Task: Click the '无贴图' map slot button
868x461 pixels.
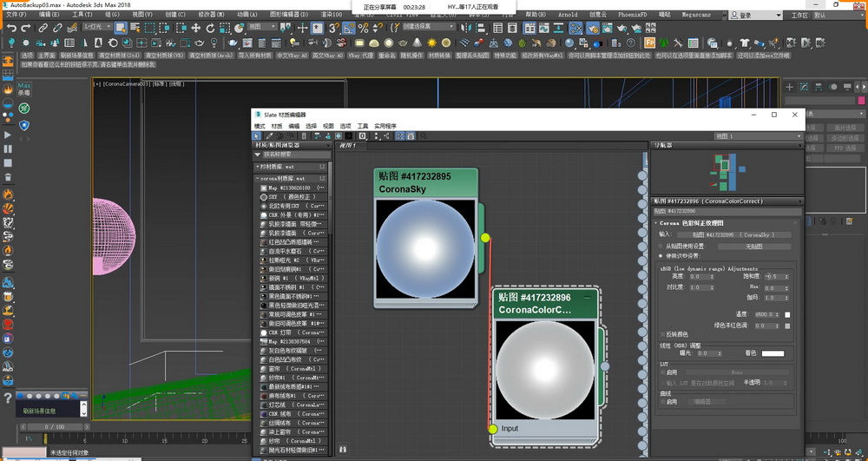Action: click(x=754, y=247)
